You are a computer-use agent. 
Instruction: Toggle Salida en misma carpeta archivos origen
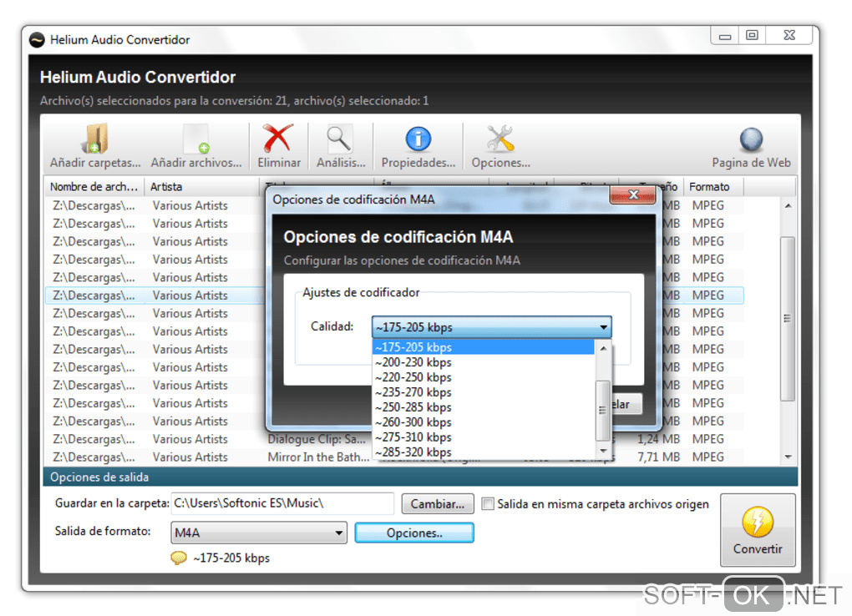click(488, 504)
